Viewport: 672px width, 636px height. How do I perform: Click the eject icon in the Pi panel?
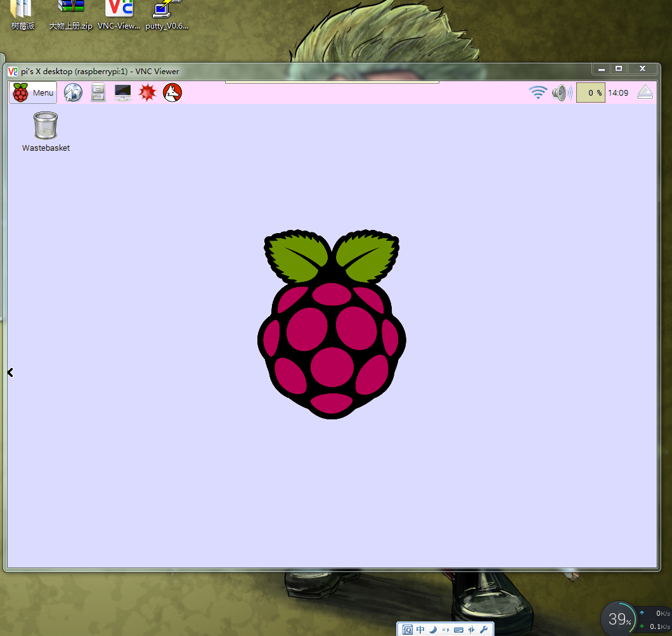point(645,92)
